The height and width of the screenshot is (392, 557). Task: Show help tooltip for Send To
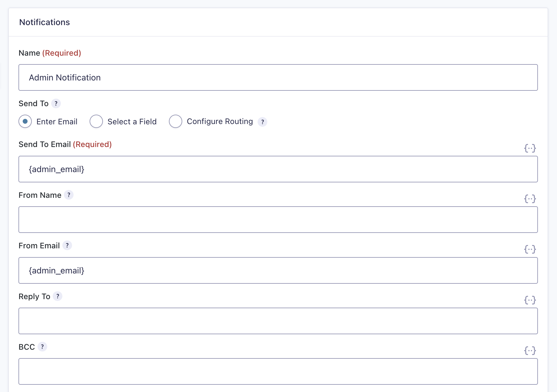click(56, 103)
